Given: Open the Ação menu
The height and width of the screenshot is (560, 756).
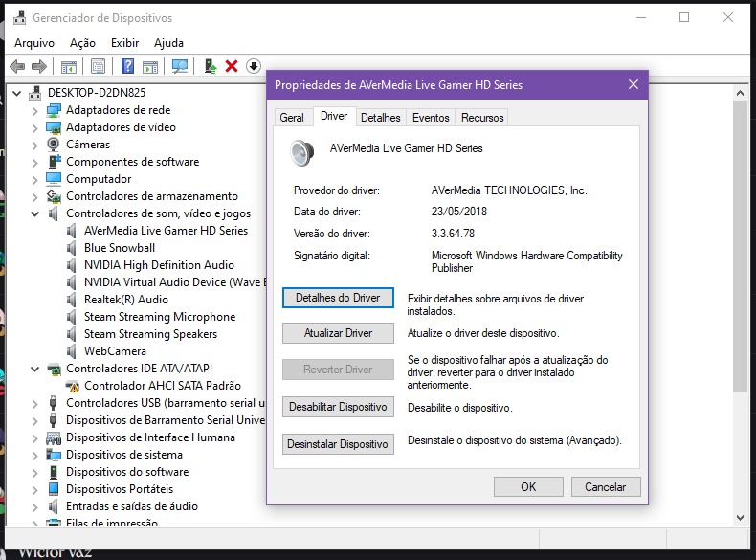Looking at the screenshot, I should (x=82, y=43).
